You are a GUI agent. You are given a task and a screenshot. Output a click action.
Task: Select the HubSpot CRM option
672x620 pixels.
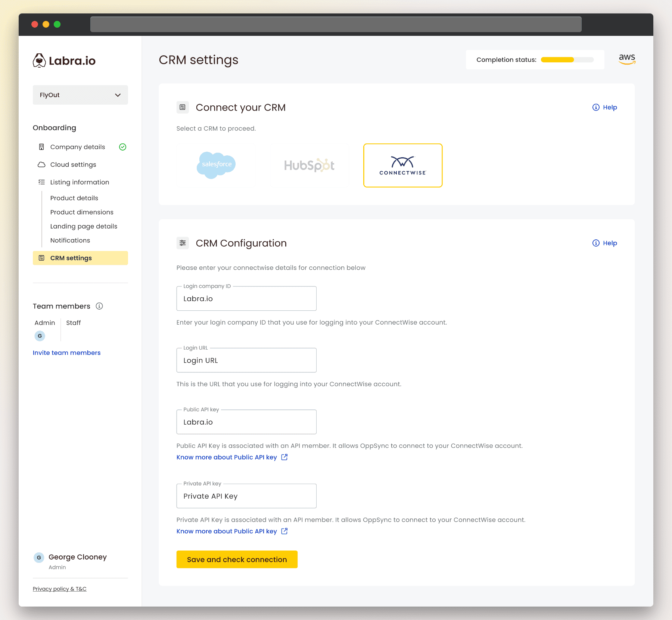point(309,165)
